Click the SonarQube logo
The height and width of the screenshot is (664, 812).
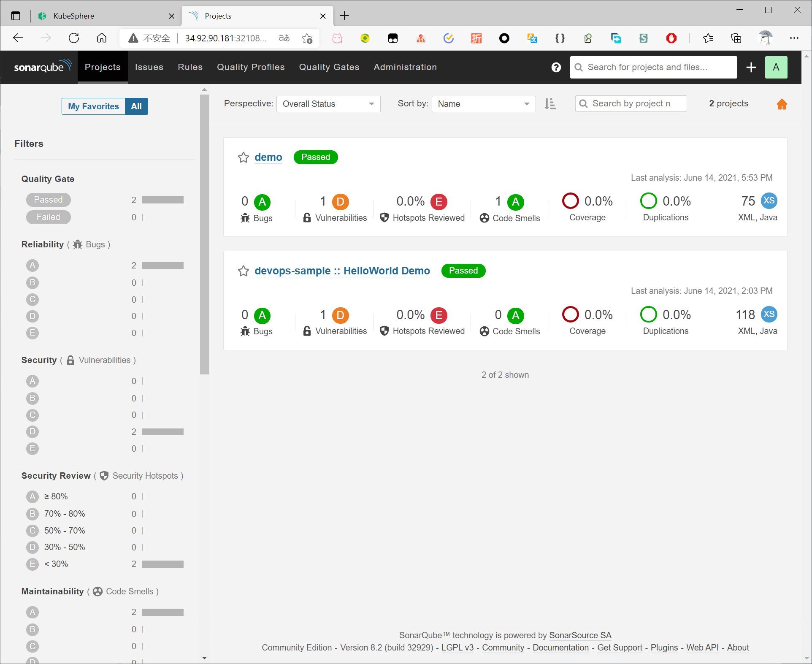[x=42, y=67]
